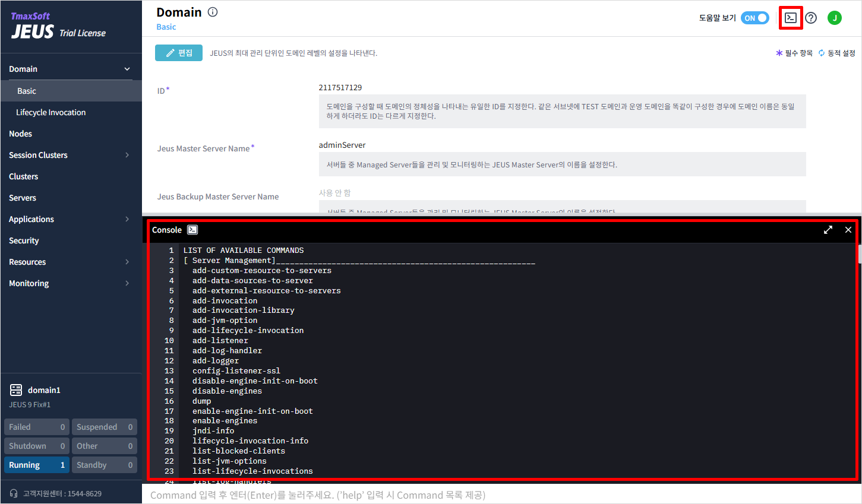Screen dimensions: 862x504
Task: Select the 'Jeus Backup Master Server Name' label
Action: 218,196
